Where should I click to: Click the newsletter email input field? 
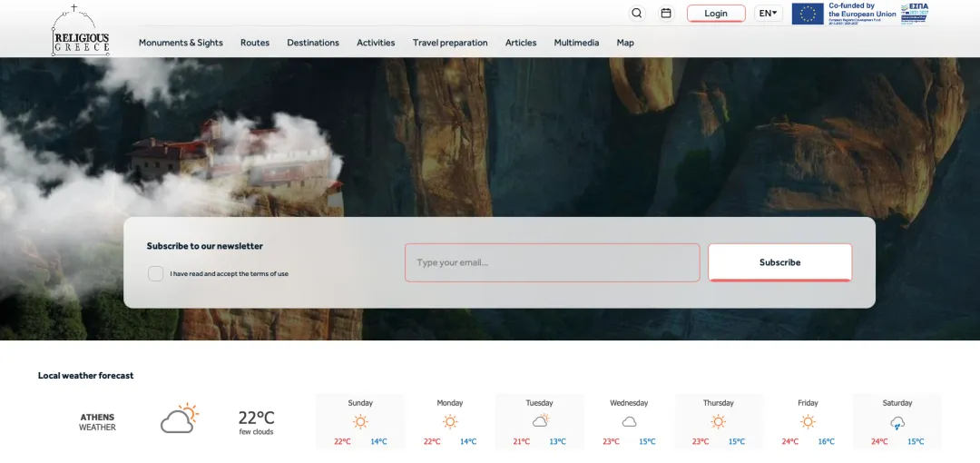click(552, 262)
